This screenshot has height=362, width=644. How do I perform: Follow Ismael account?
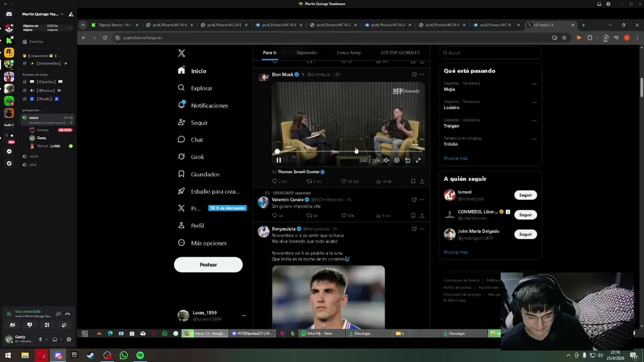click(525, 195)
